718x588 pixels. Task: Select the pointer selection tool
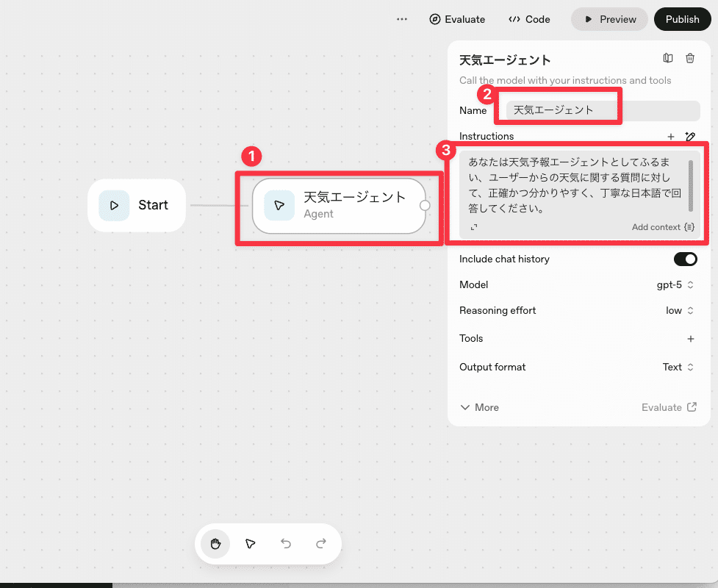tap(251, 544)
